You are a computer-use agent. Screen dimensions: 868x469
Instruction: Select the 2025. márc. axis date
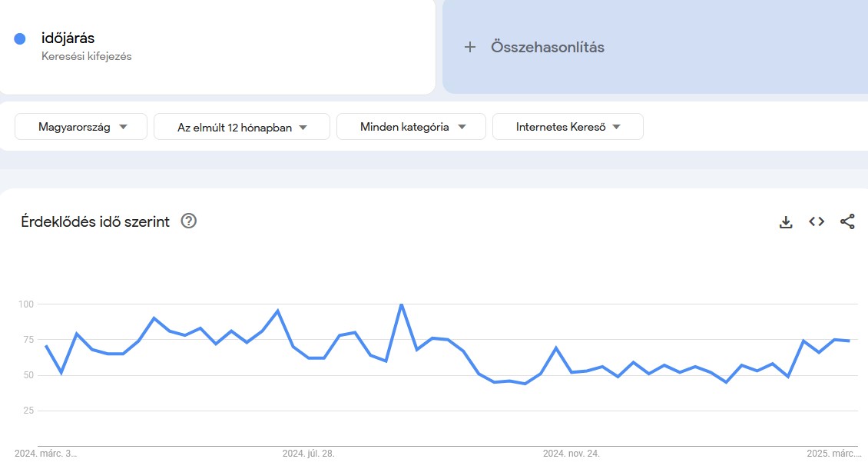click(833, 454)
